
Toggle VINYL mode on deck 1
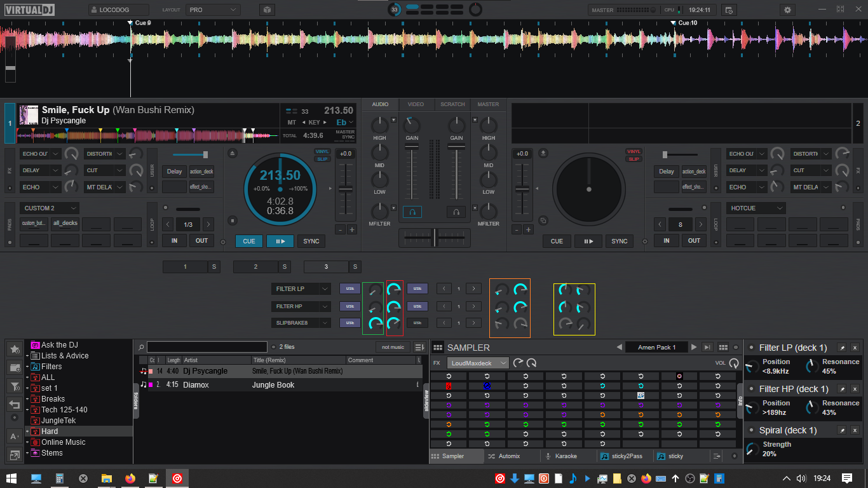(x=322, y=151)
